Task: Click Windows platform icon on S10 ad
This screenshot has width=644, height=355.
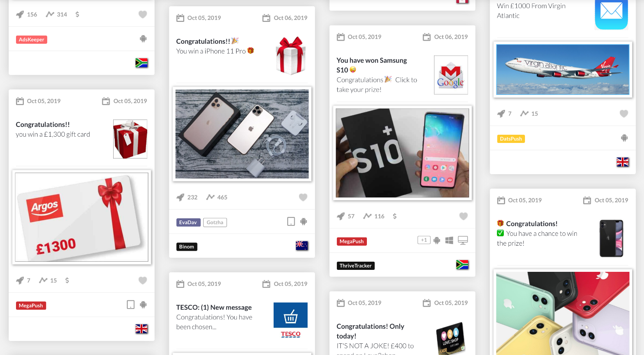Action: [449, 241]
